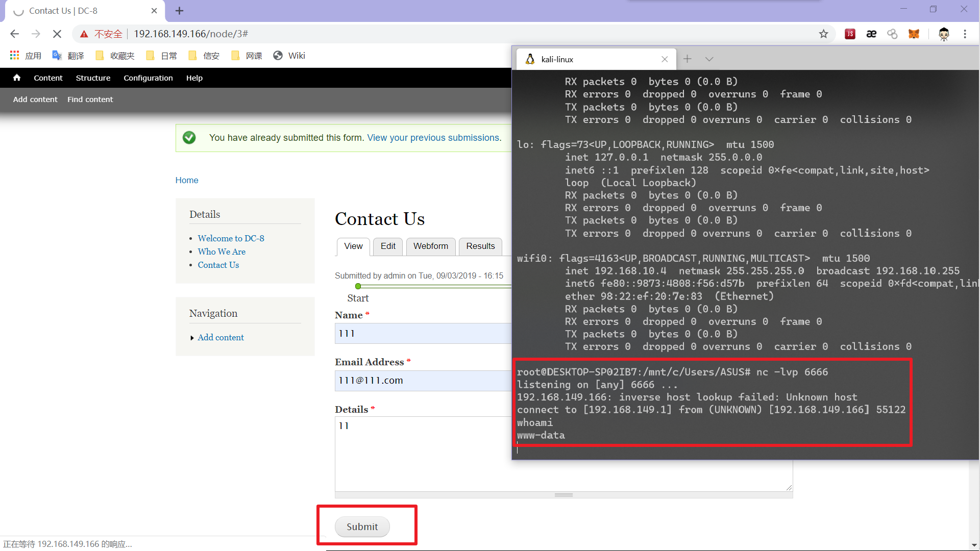The height and width of the screenshot is (551, 980).
Task: Open the Content admin menu
Action: 48,78
